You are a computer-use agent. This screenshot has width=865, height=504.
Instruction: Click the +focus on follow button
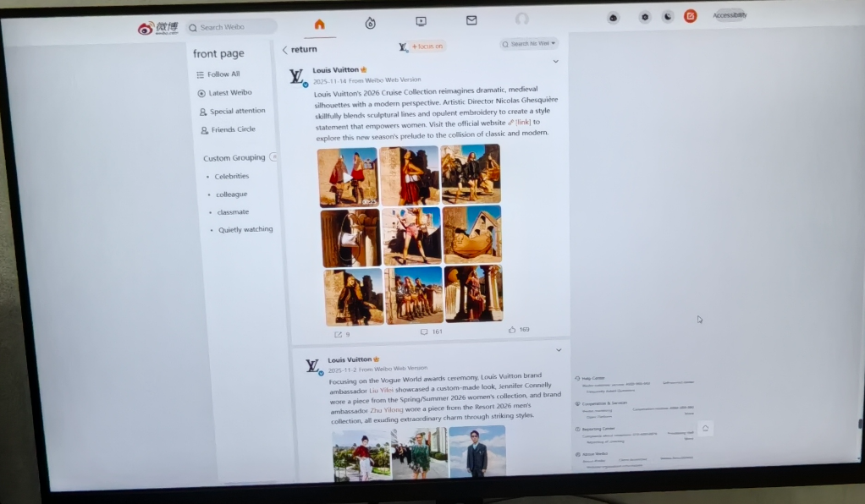pos(427,47)
